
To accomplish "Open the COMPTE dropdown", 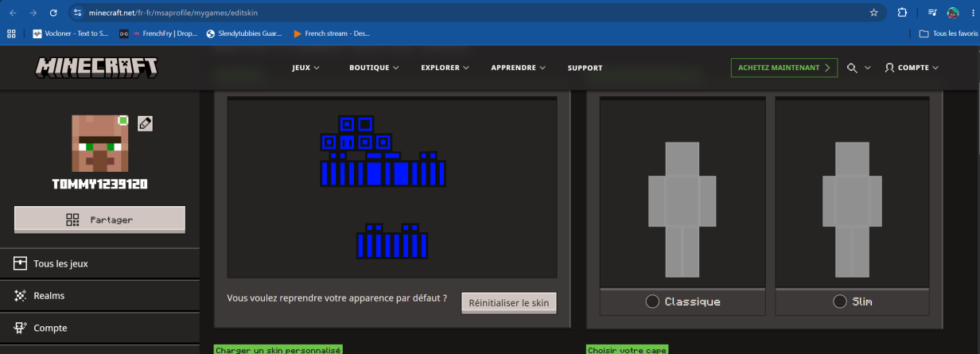I will pyautogui.click(x=912, y=68).
